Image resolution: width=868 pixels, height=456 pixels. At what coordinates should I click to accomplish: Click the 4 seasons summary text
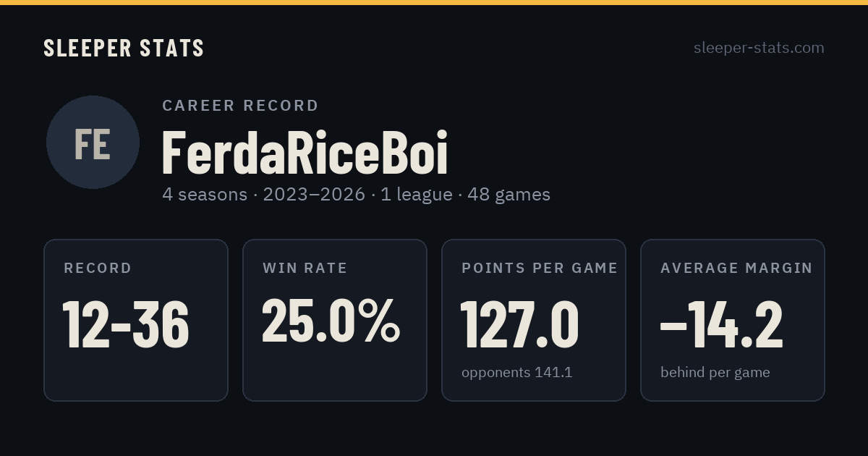tap(205, 195)
